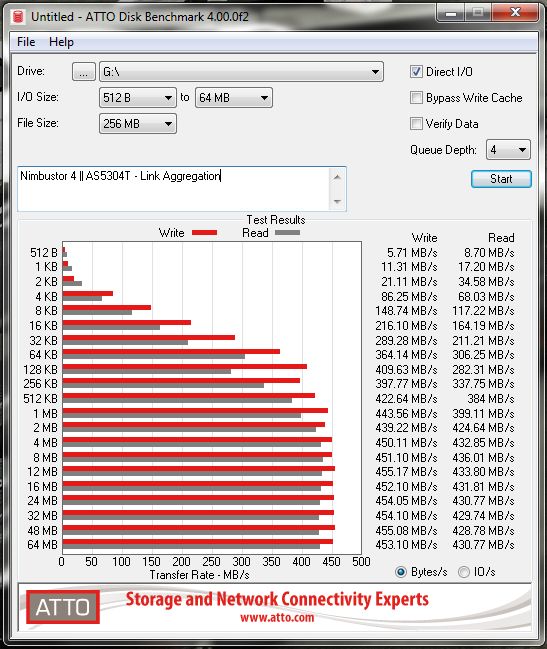Click the read value 384 MB/s
Image resolution: width=547 pixels, height=649 pixels.
pos(491,399)
